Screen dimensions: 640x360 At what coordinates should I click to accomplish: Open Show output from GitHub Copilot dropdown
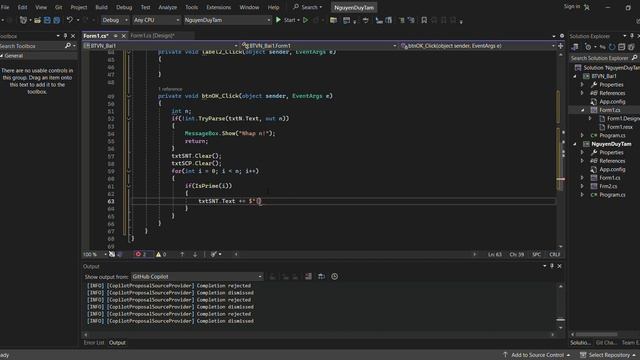(197, 276)
